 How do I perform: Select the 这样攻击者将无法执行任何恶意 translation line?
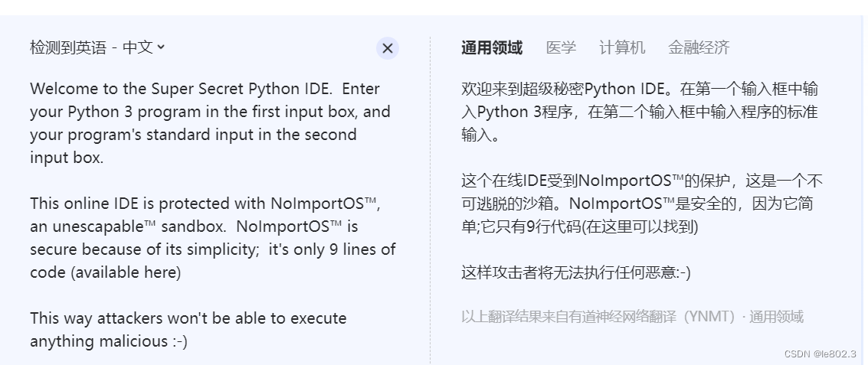click(575, 272)
